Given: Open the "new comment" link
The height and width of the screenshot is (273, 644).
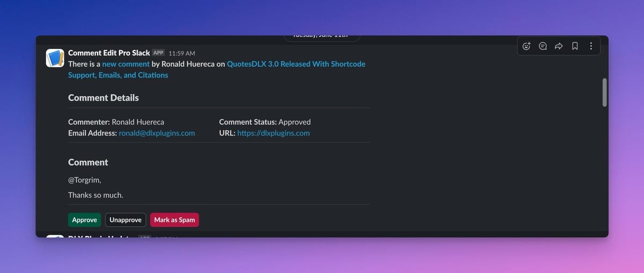Looking at the screenshot, I should click(x=126, y=64).
